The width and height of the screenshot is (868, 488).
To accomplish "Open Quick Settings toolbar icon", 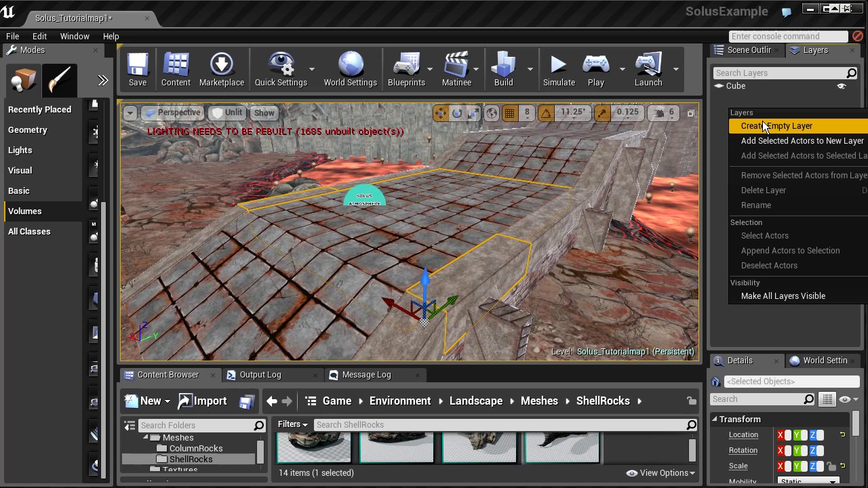I will coord(281,70).
